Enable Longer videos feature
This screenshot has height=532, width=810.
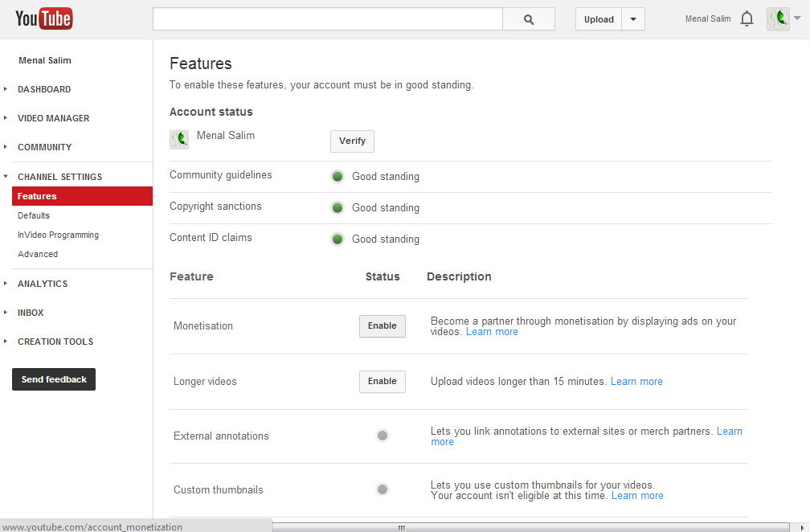[382, 381]
